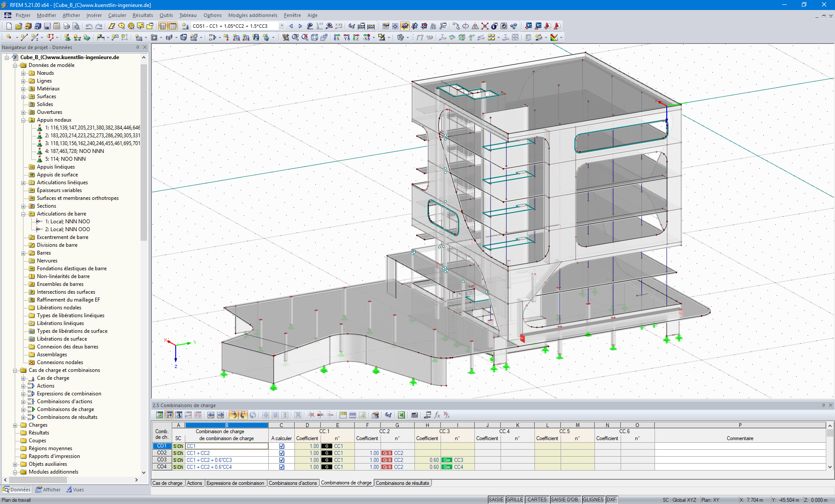Viewport: 835px width, 504px height.
Task: Open the Modules additionnels menu
Action: (x=253, y=15)
